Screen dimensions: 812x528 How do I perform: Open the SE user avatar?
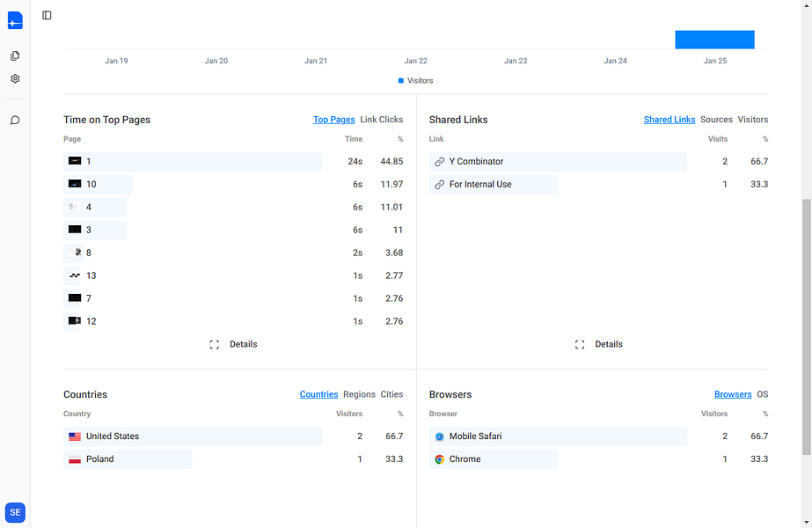(15, 512)
